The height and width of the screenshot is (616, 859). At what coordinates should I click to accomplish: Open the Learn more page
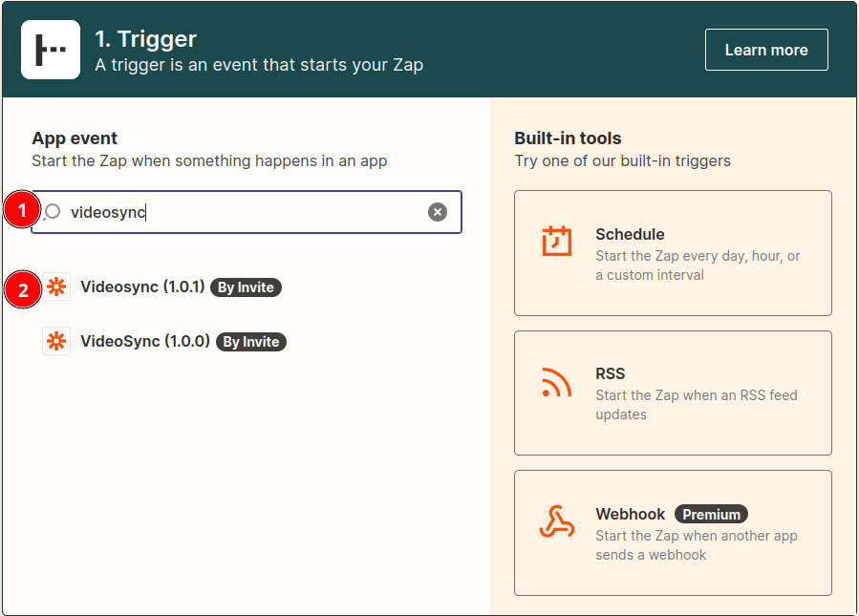click(x=766, y=49)
